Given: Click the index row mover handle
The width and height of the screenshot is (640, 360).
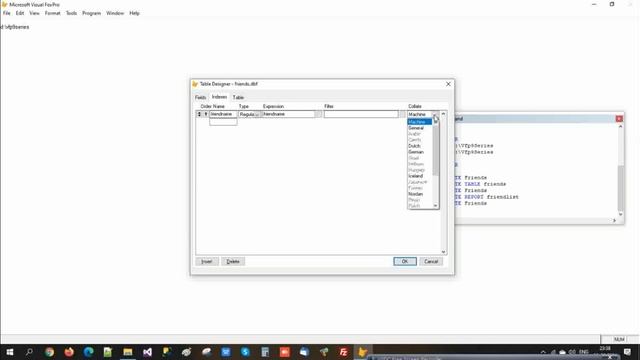Looking at the screenshot, I should [x=199, y=114].
